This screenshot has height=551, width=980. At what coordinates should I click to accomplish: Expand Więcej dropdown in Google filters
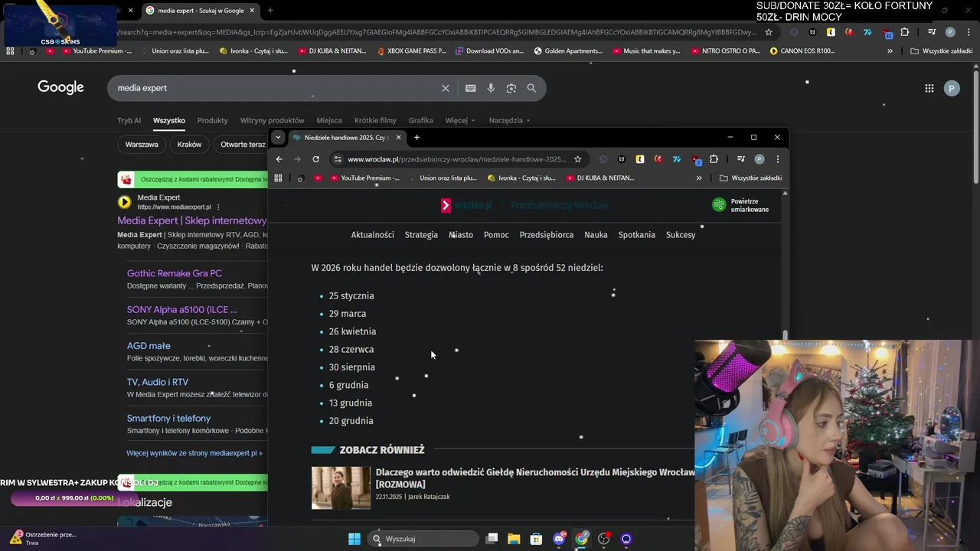tap(460, 120)
